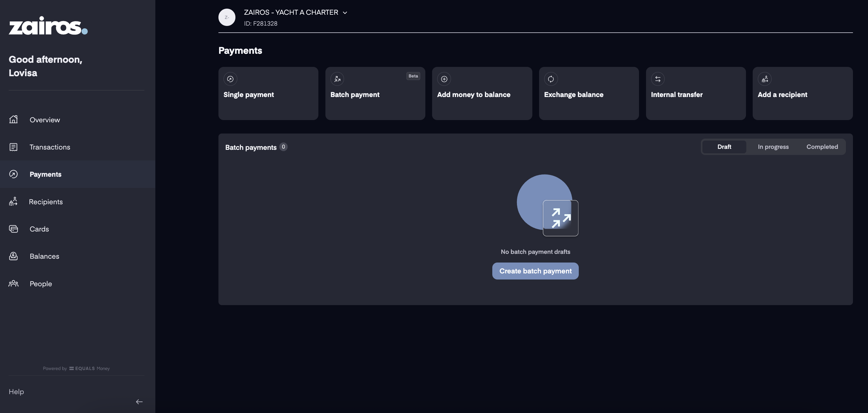This screenshot has width=868, height=413.
Task: Click the ID: F281328 text
Action: [x=260, y=24]
